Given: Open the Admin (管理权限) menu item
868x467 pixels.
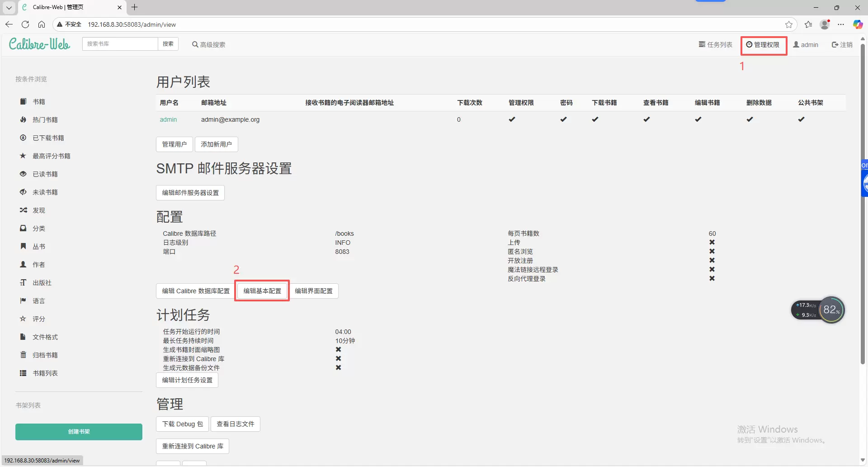Looking at the screenshot, I should pos(763,44).
